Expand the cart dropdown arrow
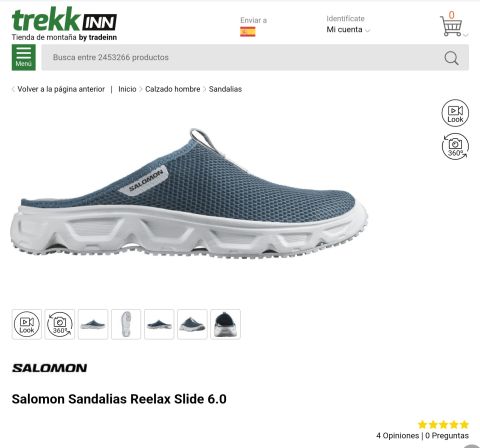 click(x=466, y=34)
